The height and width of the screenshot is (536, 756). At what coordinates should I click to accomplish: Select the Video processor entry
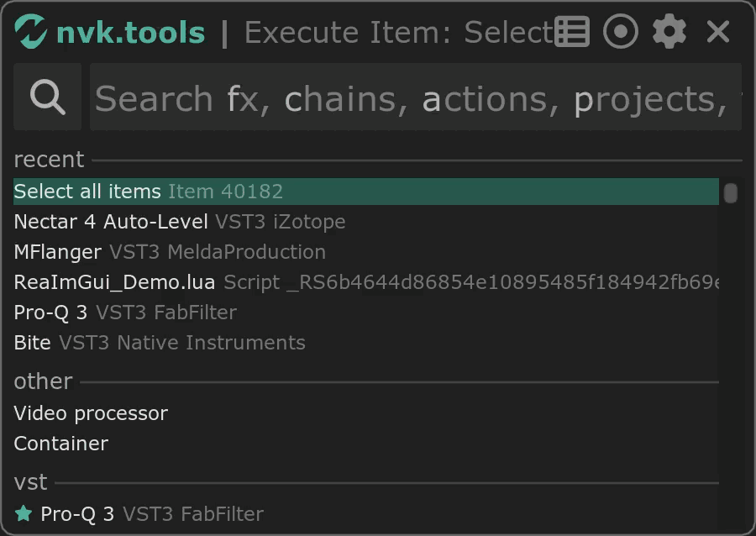[91, 413]
